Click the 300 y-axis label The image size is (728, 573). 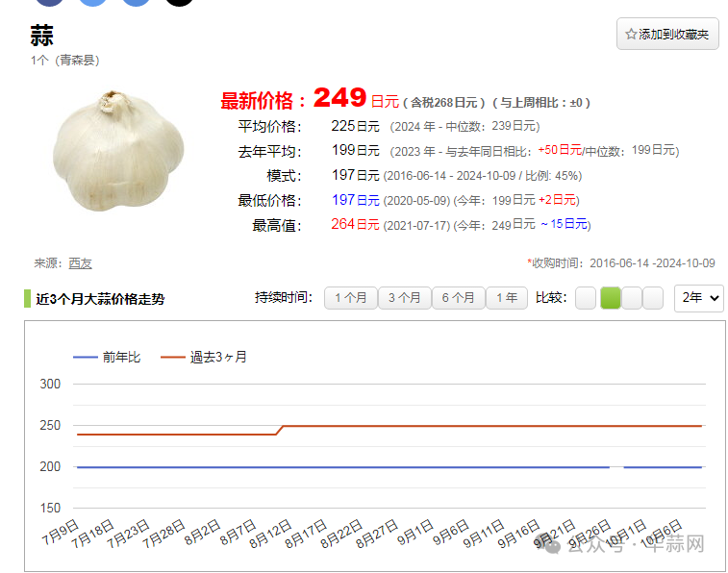(50, 385)
